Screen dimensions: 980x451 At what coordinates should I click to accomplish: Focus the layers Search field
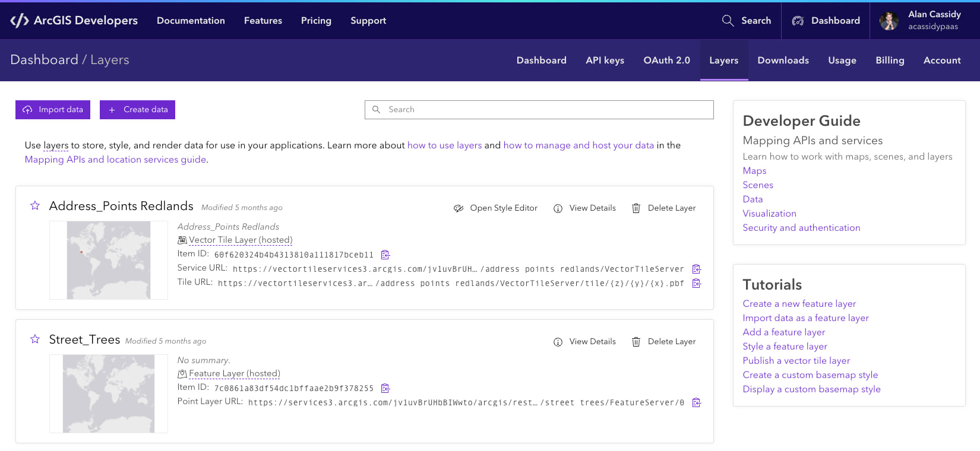(x=539, y=110)
